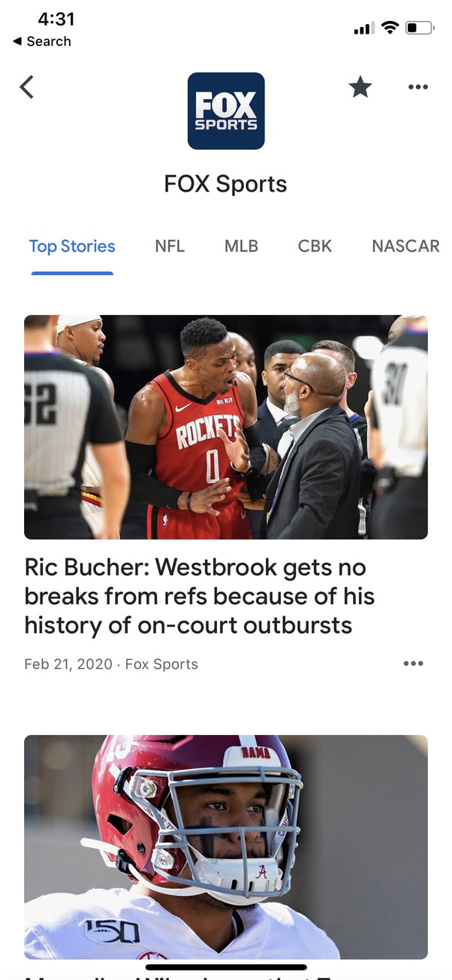Tap the Wi-Fi status icon
Viewport: 452px width, 980px height.
(x=389, y=28)
